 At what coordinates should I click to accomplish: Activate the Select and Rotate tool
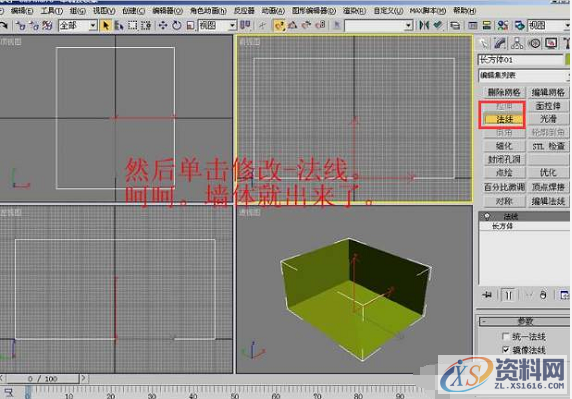coord(177,25)
